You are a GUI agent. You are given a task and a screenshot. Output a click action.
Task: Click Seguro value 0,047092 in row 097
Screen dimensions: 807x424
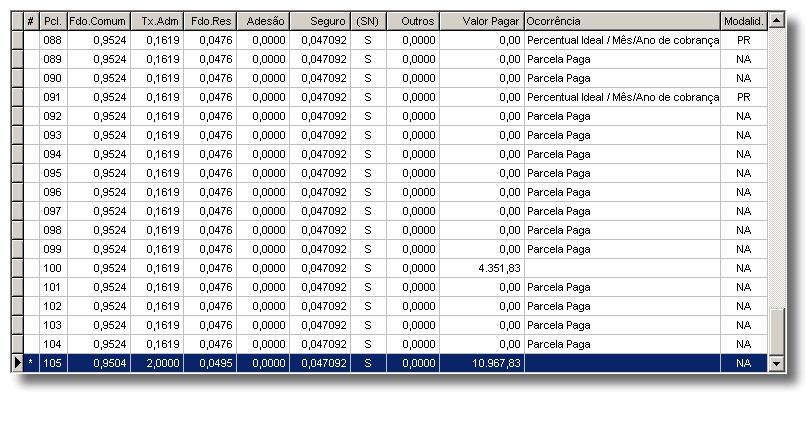coord(320,211)
